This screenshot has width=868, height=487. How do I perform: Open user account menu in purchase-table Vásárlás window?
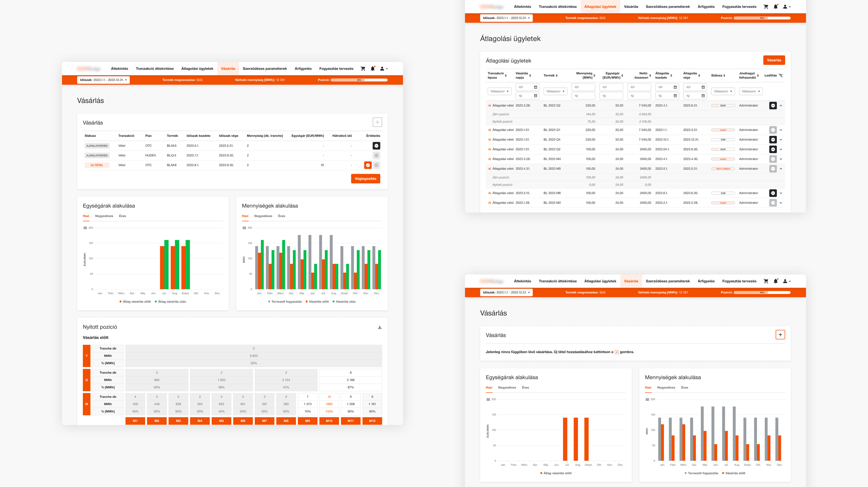[x=384, y=69]
